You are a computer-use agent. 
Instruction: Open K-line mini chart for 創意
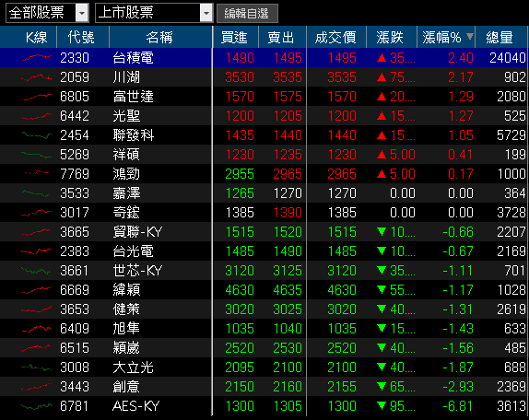pyautogui.click(x=37, y=387)
